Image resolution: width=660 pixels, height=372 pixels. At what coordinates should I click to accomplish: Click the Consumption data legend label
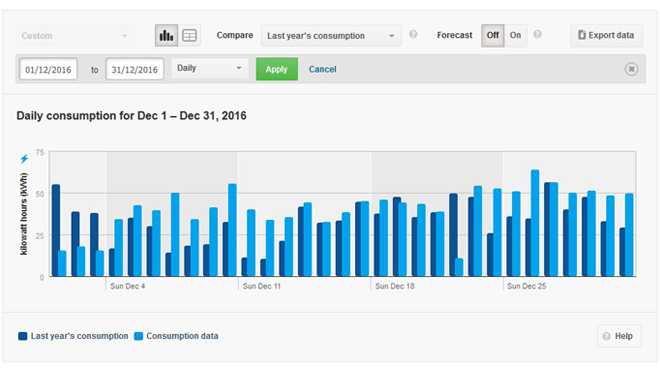click(x=182, y=336)
